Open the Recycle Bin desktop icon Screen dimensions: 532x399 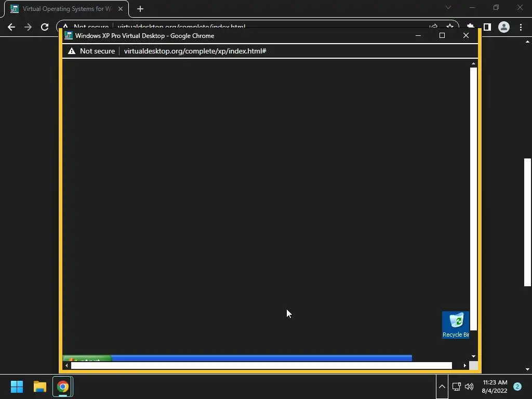pos(456,325)
